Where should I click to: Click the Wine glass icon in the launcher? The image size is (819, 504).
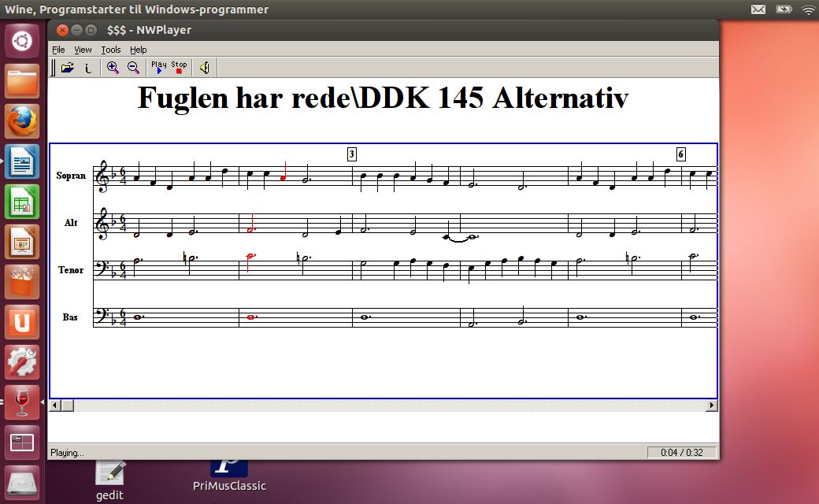(x=22, y=402)
